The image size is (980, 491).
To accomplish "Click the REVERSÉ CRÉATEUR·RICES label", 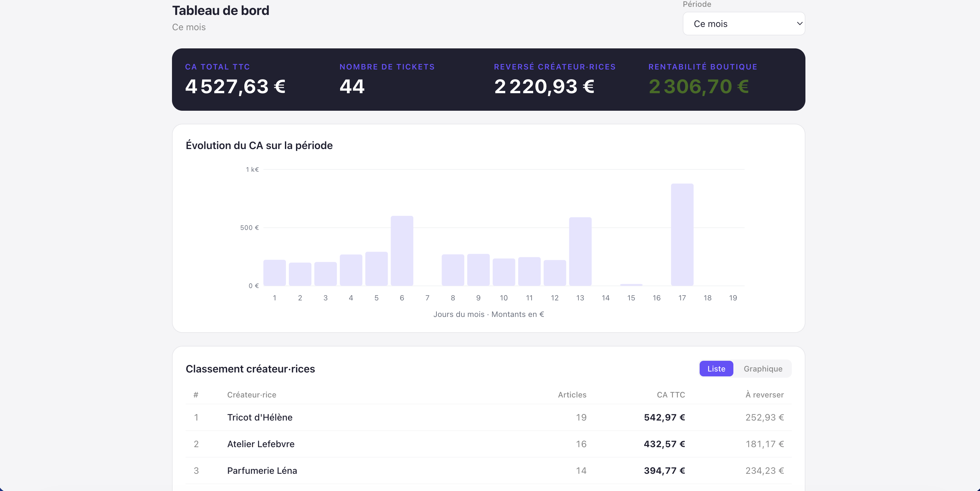I will 555,67.
